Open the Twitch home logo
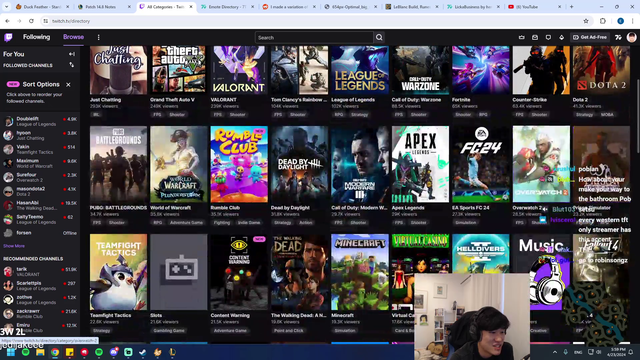Image resolution: width=640 pixels, height=360 pixels. pos(8,38)
